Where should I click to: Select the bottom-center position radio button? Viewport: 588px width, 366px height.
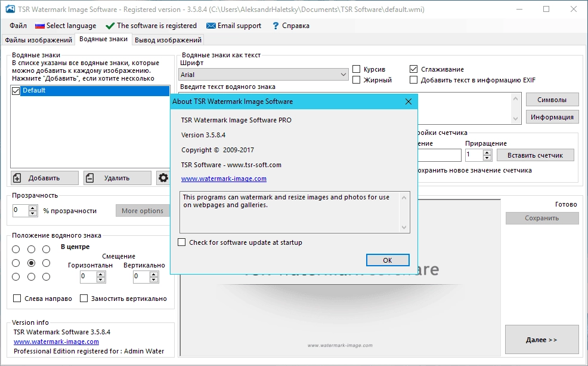tap(31, 276)
